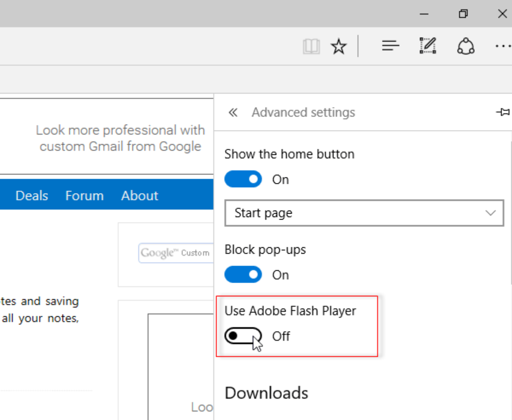
Task: Click the custom Gmail from Google ad
Action: click(120, 138)
